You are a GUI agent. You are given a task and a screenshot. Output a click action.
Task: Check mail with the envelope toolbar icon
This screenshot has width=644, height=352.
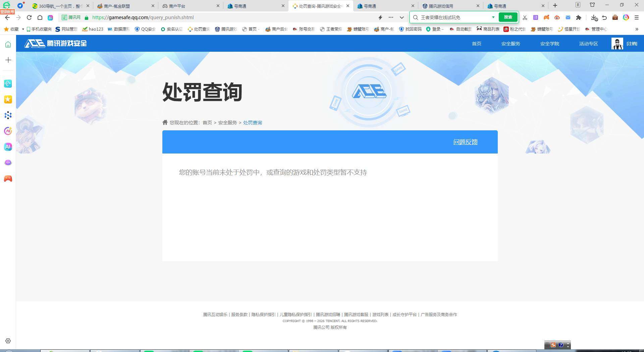(x=568, y=17)
